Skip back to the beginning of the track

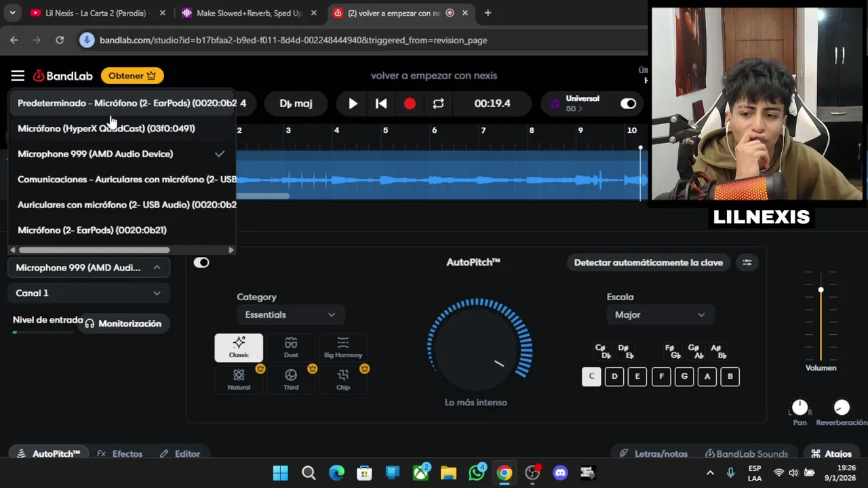pos(381,104)
